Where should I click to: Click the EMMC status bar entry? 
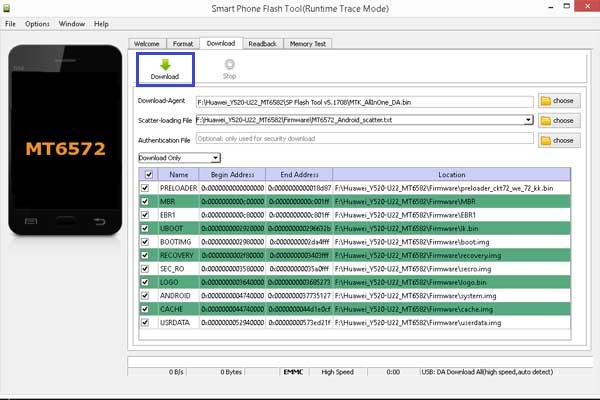(293, 372)
